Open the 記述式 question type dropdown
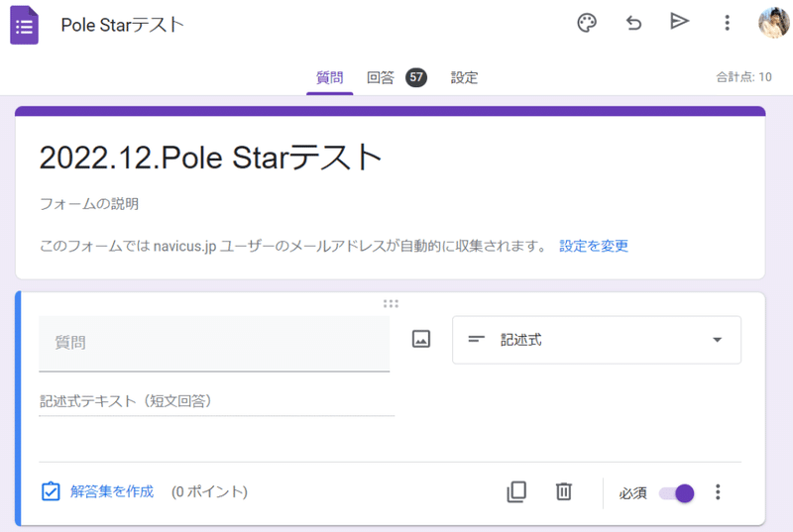 pyautogui.click(x=597, y=340)
